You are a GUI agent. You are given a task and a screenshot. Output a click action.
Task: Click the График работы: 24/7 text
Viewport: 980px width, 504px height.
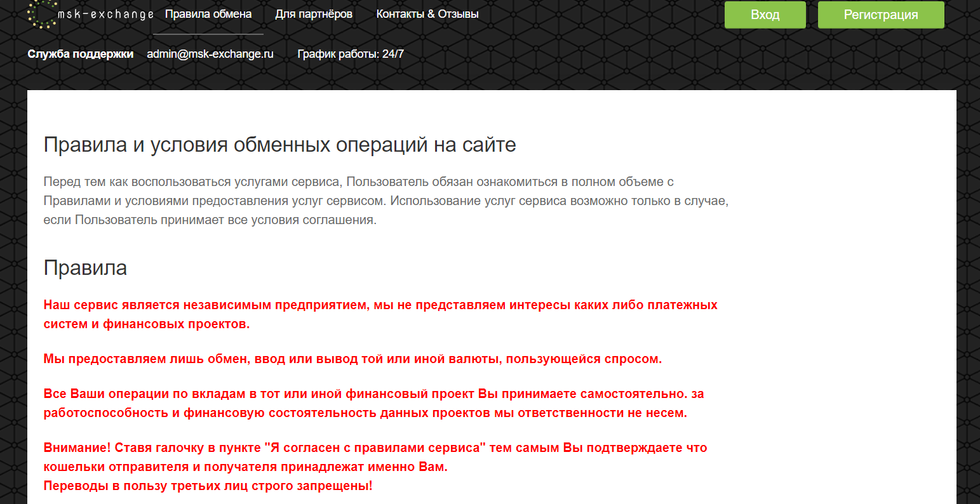[351, 54]
